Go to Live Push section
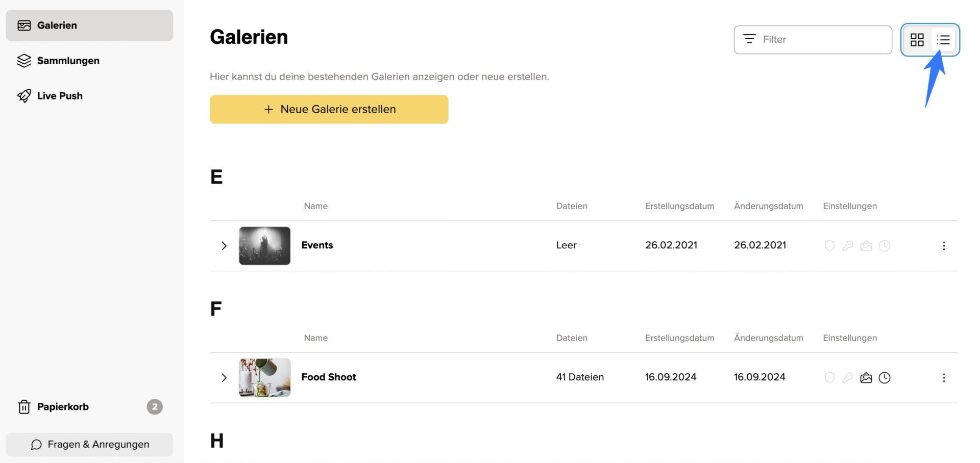 coord(60,96)
